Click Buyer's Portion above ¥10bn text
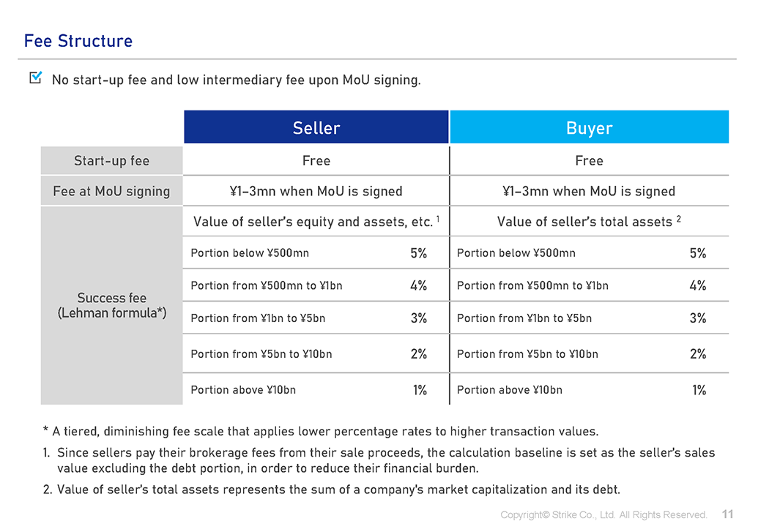 tap(509, 390)
